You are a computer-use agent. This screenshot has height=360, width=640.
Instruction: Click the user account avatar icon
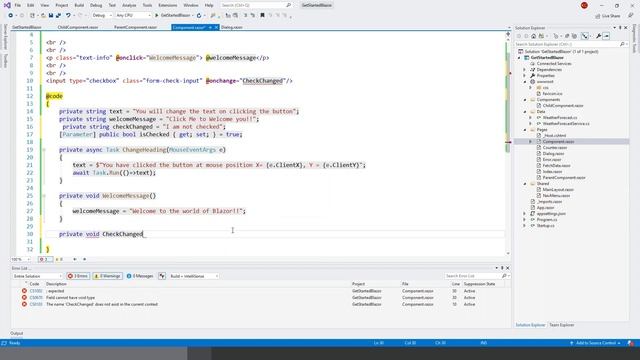pyautogui.click(x=584, y=5)
